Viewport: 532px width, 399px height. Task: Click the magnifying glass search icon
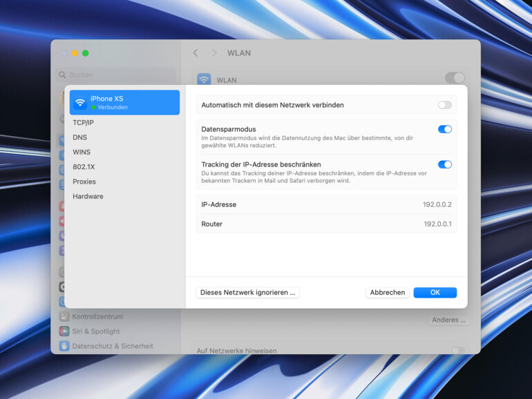[x=62, y=75]
